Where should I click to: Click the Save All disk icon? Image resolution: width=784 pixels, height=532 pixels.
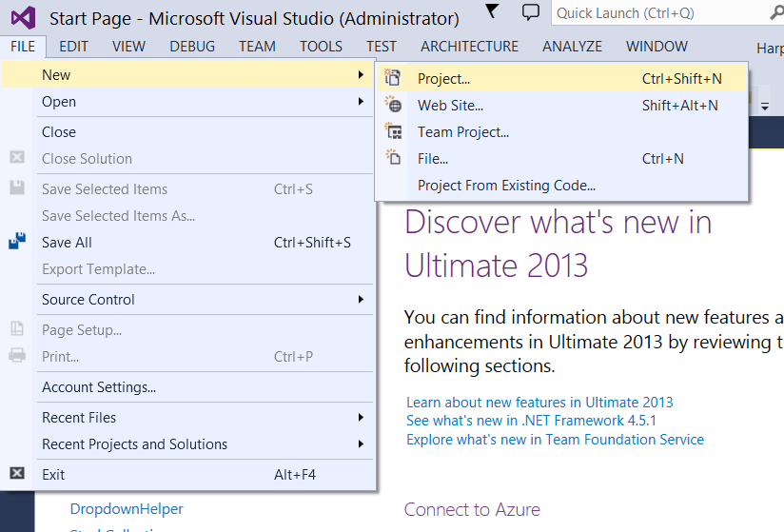coord(16,243)
